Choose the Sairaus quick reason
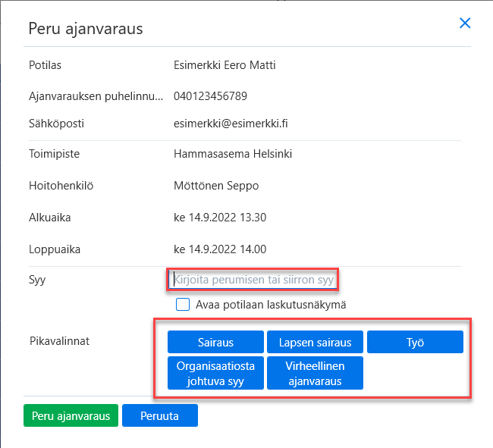Image resolution: width=493 pixels, height=448 pixels. pyautogui.click(x=215, y=342)
